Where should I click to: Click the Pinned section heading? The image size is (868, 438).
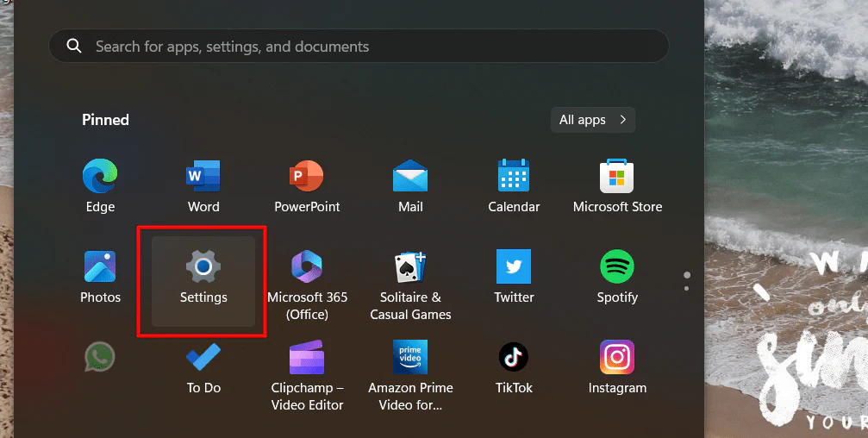[x=105, y=120]
